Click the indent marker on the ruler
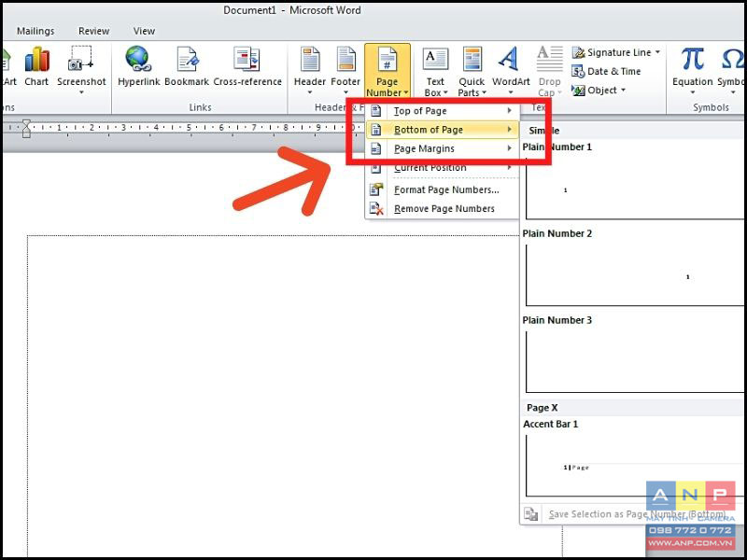This screenshot has width=747, height=560. (26, 128)
